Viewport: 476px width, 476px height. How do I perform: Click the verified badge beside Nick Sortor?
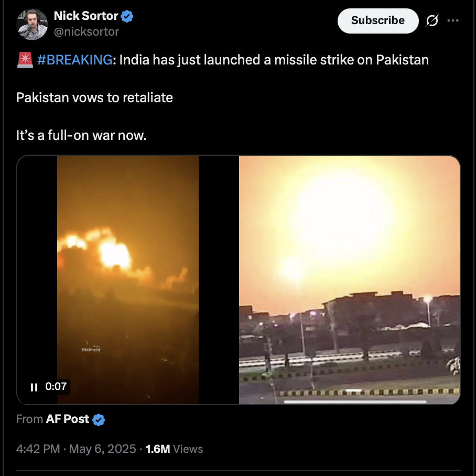tap(127, 16)
